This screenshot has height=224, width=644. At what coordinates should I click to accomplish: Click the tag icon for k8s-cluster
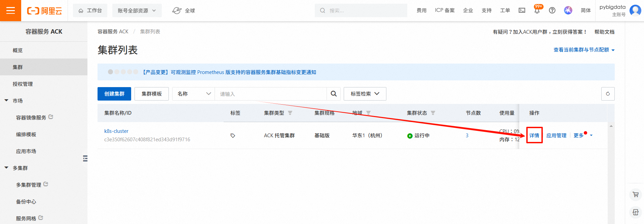(x=233, y=136)
